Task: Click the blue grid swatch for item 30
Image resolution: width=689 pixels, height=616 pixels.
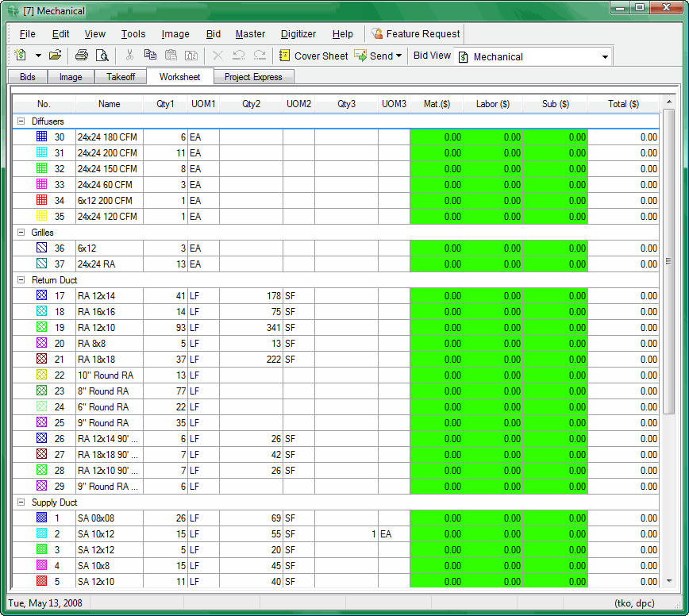Action: (42, 137)
